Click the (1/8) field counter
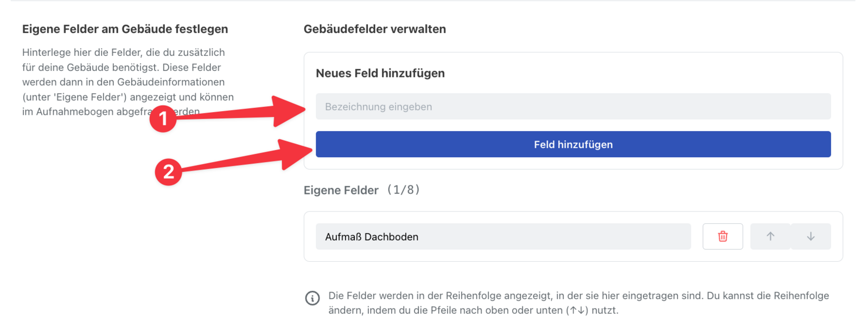Image resolution: width=868 pixels, height=336 pixels. click(x=404, y=190)
